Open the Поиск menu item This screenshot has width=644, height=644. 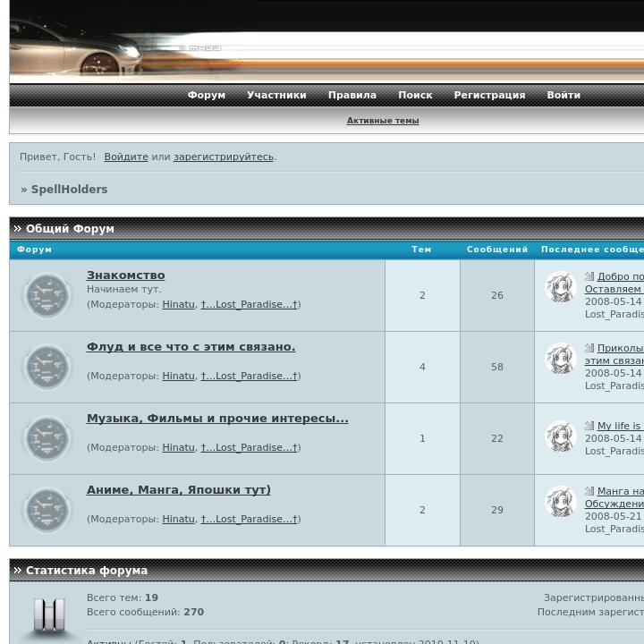[415, 95]
